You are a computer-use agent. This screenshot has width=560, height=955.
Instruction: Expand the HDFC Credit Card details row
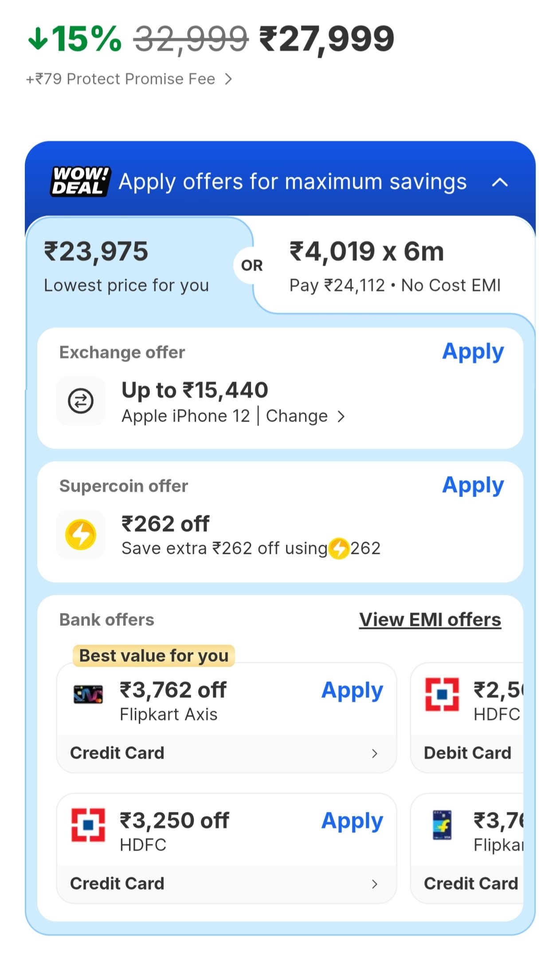(x=374, y=884)
